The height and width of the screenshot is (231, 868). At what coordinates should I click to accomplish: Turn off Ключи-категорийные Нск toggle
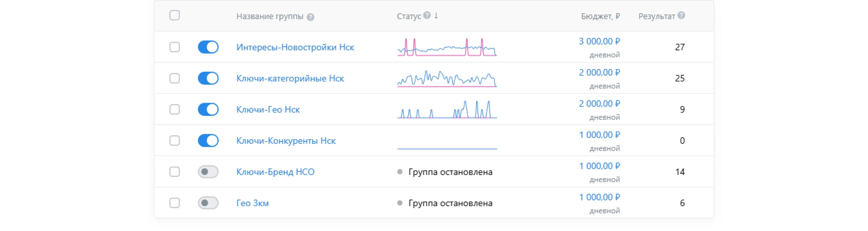(208, 78)
